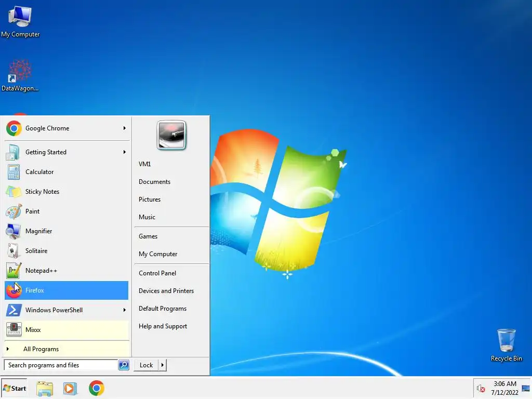The height and width of the screenshot is (399, 532).
Task: Click the Start button
Action: [x=14, y=389]
